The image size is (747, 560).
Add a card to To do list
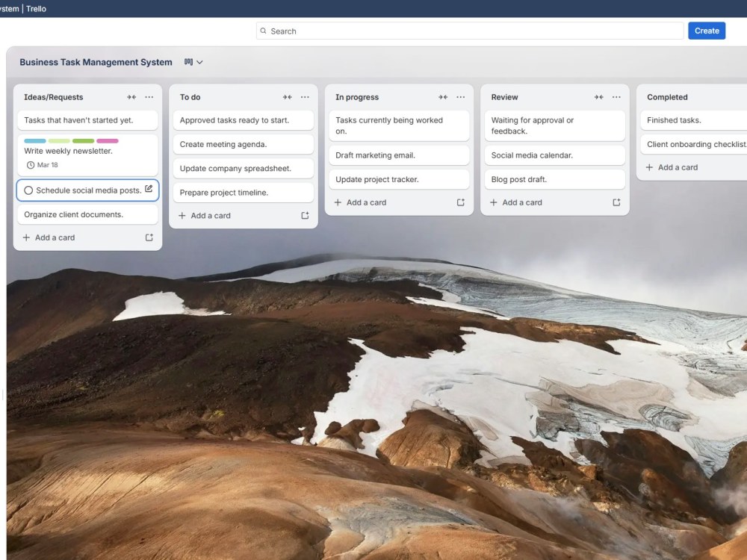tap(205, 216)
